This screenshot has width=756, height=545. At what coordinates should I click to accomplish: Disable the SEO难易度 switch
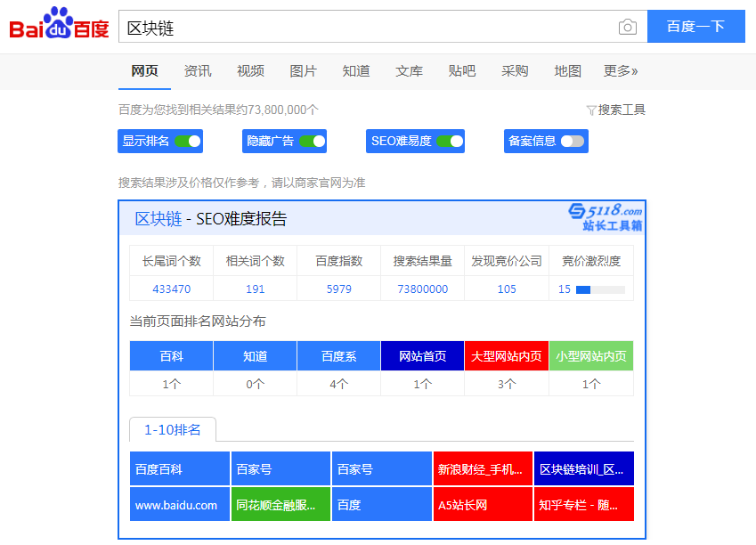(x=450, y=142)
